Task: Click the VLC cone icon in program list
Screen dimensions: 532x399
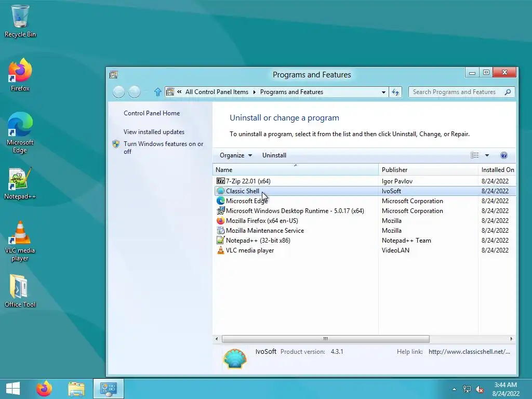Action: pyautogui.click(x=220, y=250)
